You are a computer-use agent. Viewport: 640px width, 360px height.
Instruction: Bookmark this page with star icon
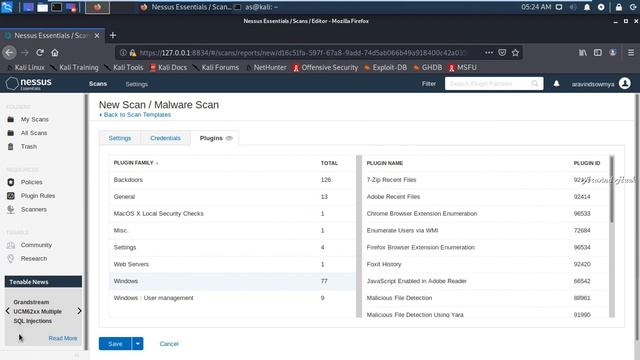pos(516,52)
